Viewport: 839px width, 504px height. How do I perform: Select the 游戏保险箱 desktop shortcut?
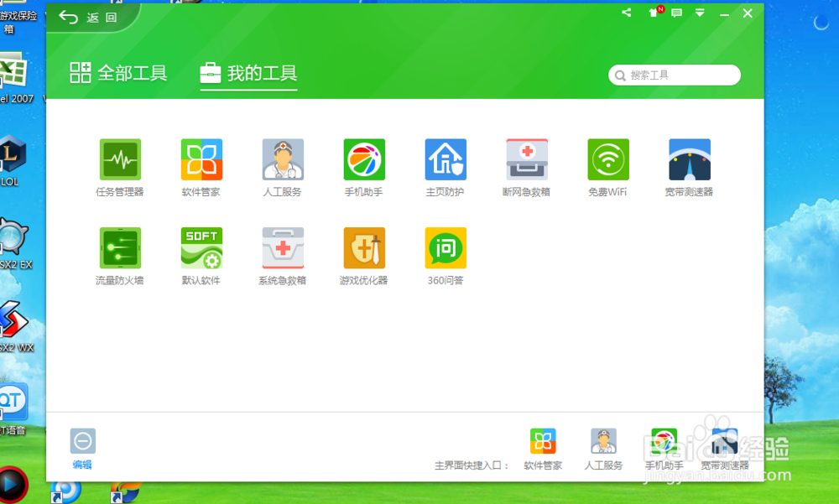[x=18, y=18]
